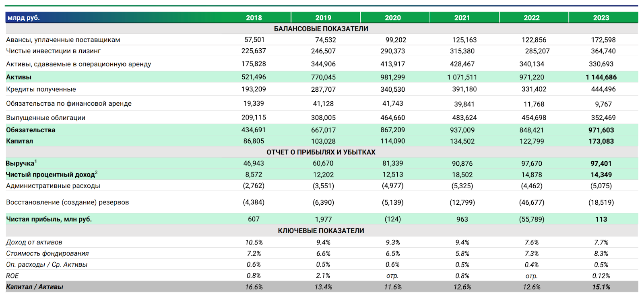Click the 2018 column header
Image resolution: width=644 pixels, height=296 pixels.
point(254,18)
